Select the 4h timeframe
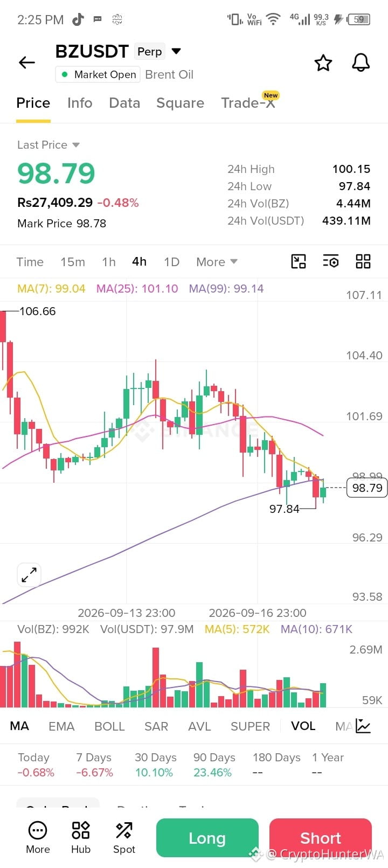This screenshot has height=868, width=388. pyautogui.click(x=139, y=261)
